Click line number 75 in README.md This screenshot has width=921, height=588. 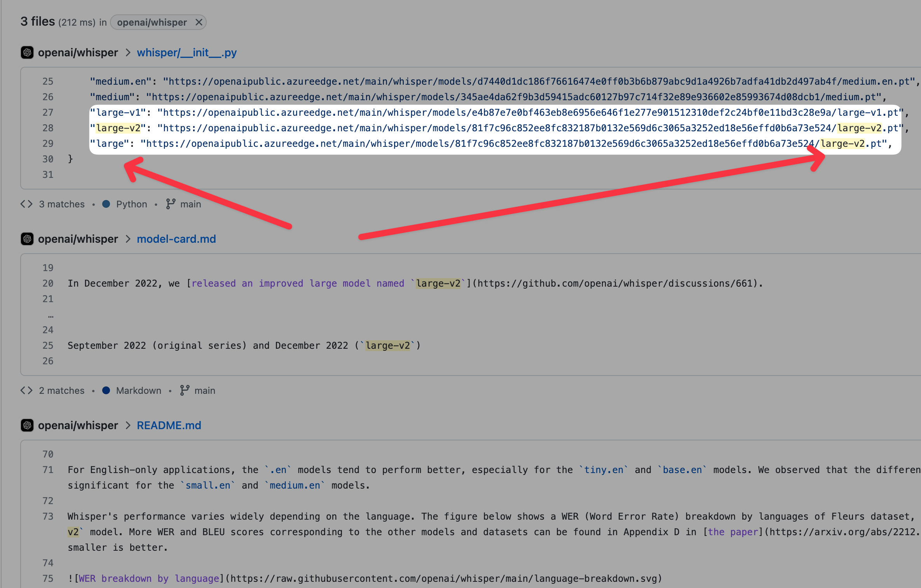click(48, 578)
